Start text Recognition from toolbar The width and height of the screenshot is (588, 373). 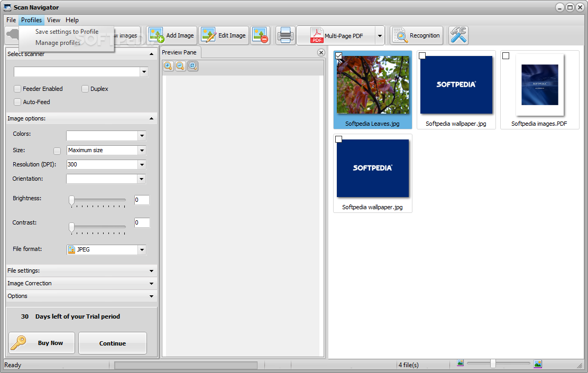(416, 35)
